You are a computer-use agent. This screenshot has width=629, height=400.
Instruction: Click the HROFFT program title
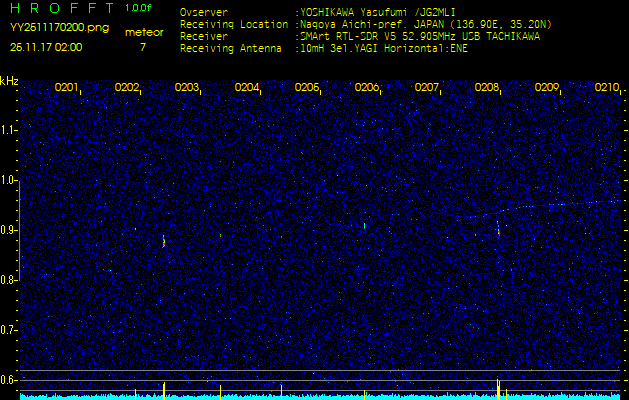click(62, 8)
